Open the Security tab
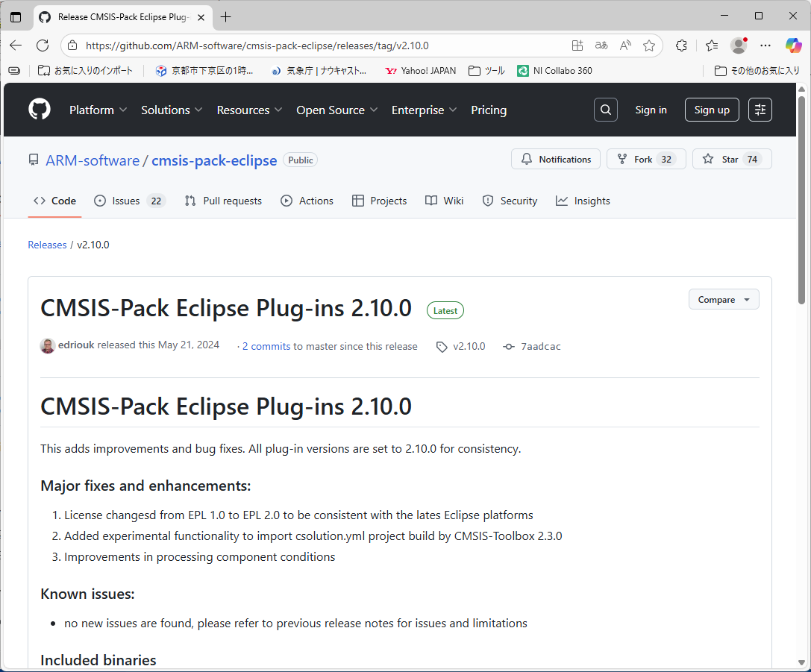The width and height of the screenshot is (811, 672). (x=510, y=201)
